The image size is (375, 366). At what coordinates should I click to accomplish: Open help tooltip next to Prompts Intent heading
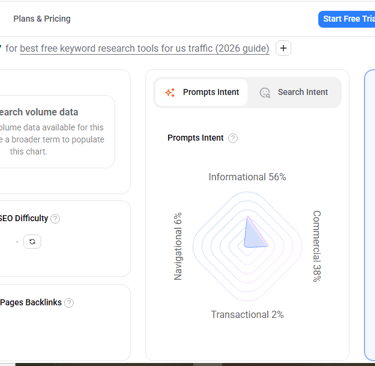[x=233, y=138]
